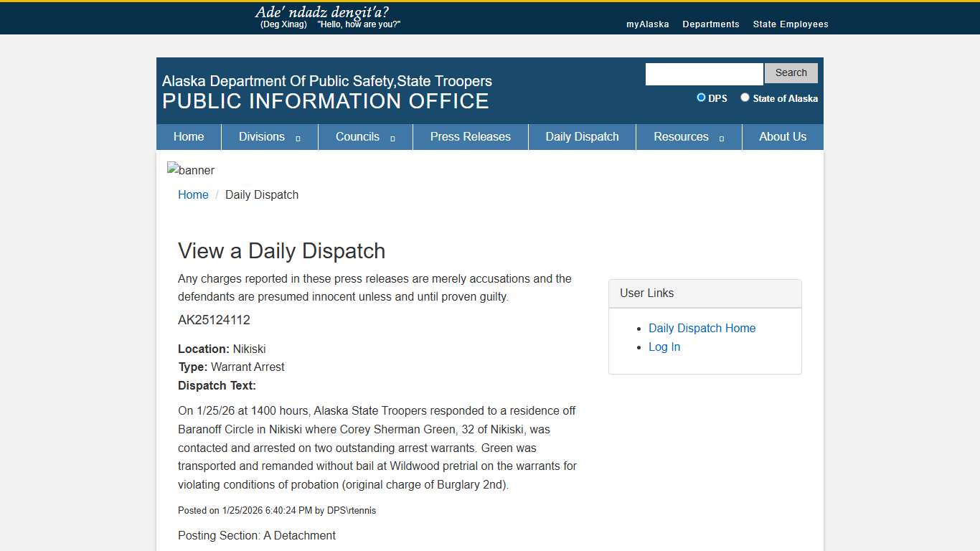Screen dimensions: 980x551
Task: Click the Search button
Action: click(x=791, y=72)
